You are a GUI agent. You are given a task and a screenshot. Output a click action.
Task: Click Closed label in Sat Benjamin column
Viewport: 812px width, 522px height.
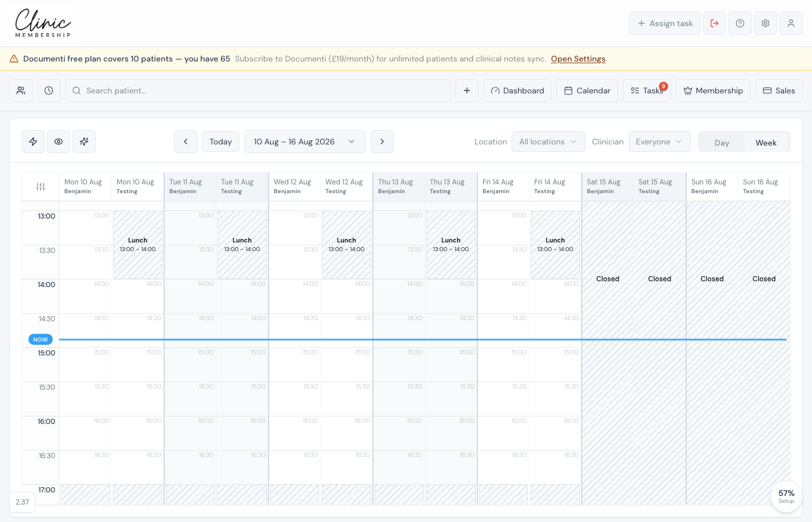[x=608, y=279]
